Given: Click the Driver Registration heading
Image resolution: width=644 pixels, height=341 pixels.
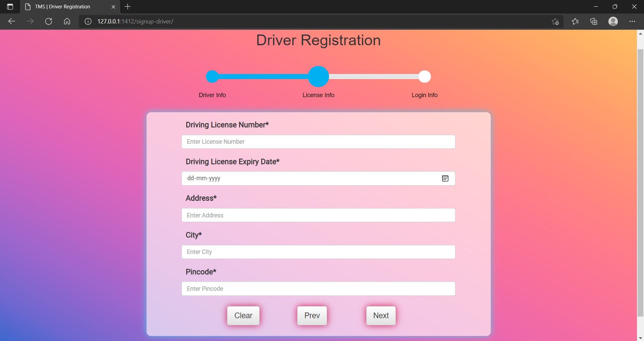Looking at the screenshot, I should (x=318, y=40).
